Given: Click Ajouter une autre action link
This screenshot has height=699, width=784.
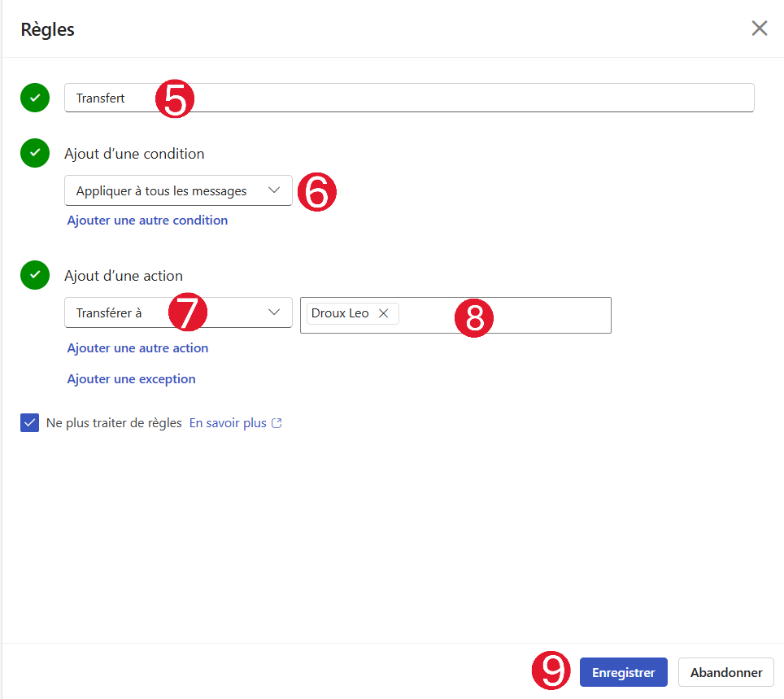Looking at the screenshot, I should pyautogui.click(x=137, y=348).
